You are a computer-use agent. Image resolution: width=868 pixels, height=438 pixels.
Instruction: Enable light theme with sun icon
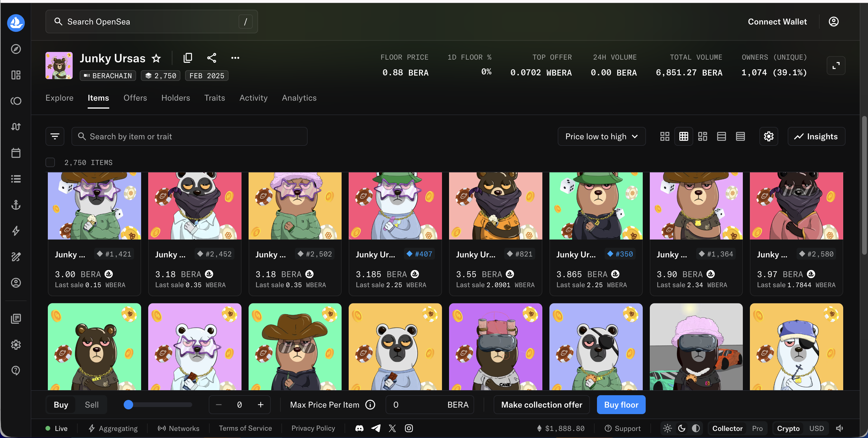tap(667, 428)
